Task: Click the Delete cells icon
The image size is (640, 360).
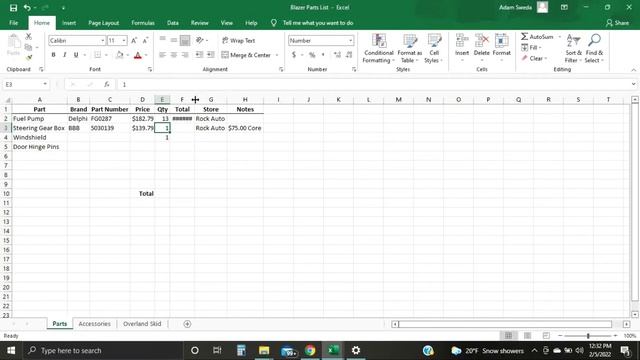Action: click(482, 41)
